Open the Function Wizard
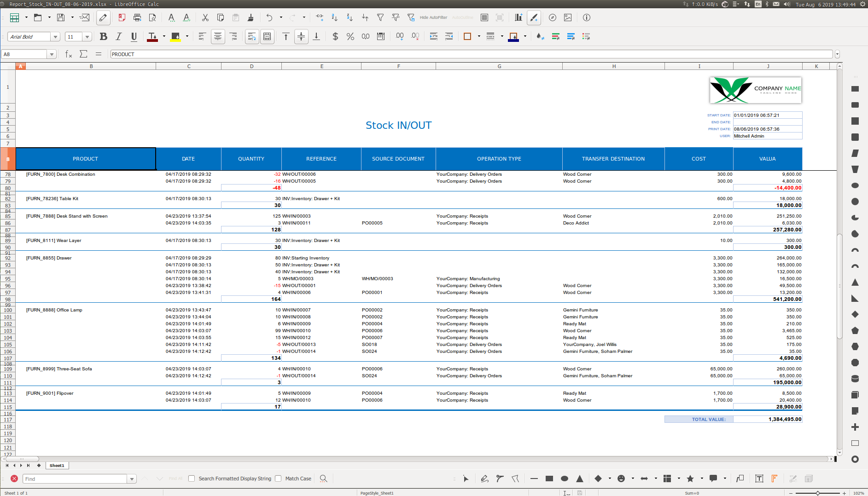868x496 pixels. [x=68, y=54]
